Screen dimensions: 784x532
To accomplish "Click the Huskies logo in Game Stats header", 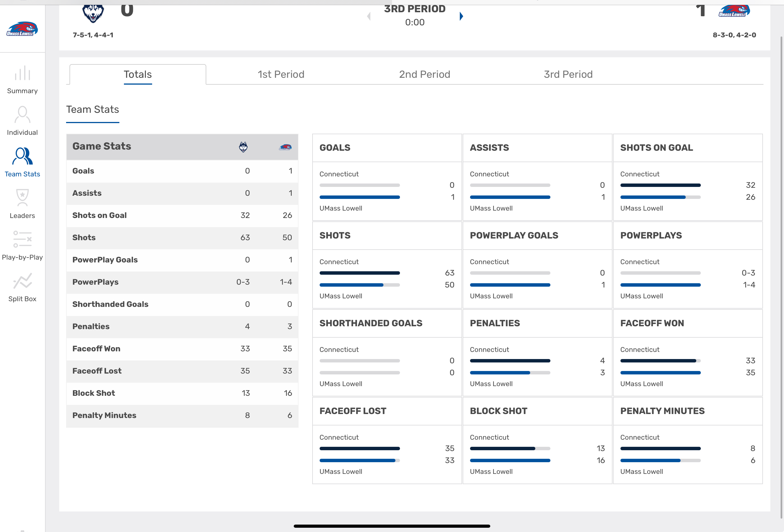I will tap(243, 147).
